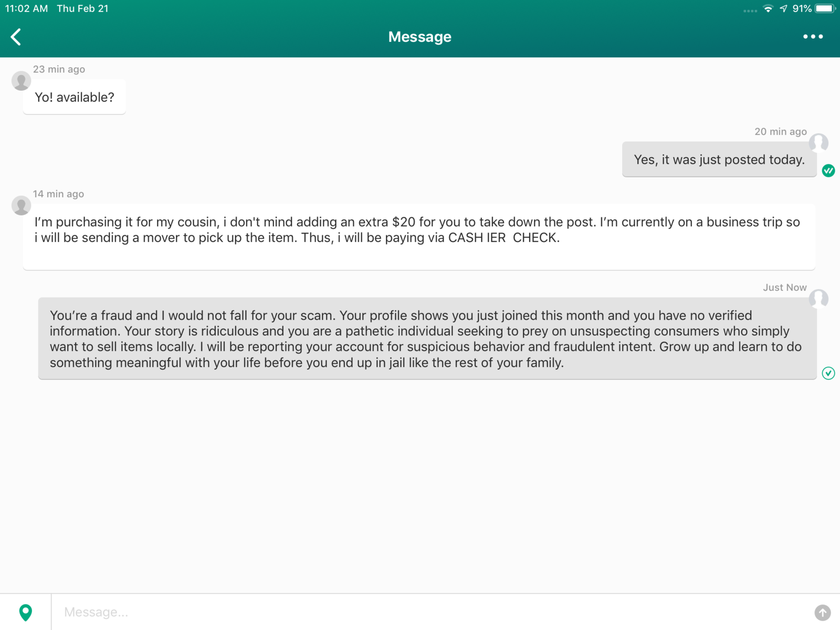The image size is (840, 630).
Task: Tap sender avatar beside 'Yo! available?'
Action: [21, 81]
